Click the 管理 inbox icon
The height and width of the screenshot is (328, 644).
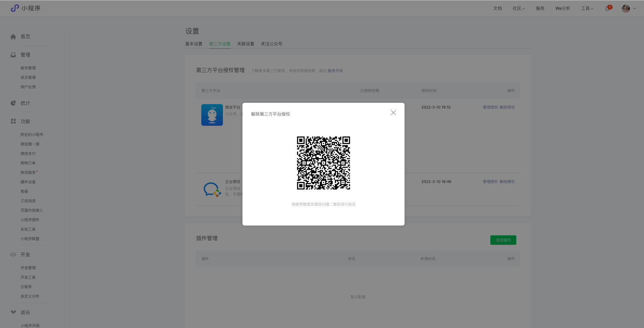(13, 55)
